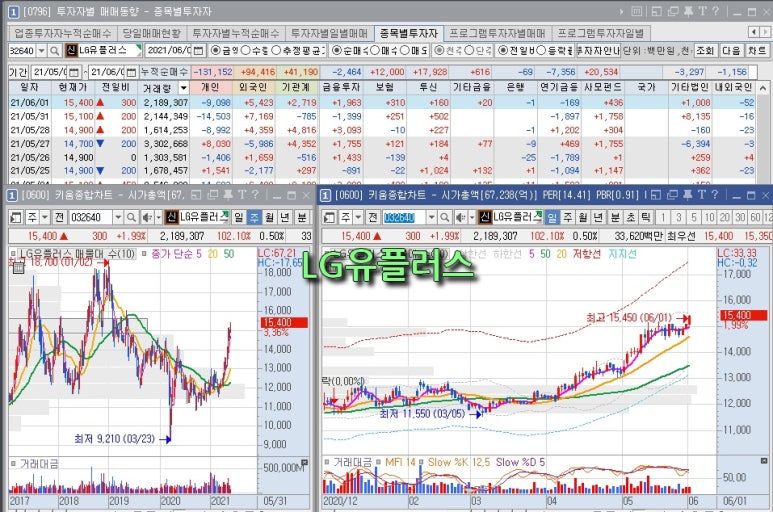Screen dimensions: 773x512
Task: Click the 다음 button
Action: 731,51
